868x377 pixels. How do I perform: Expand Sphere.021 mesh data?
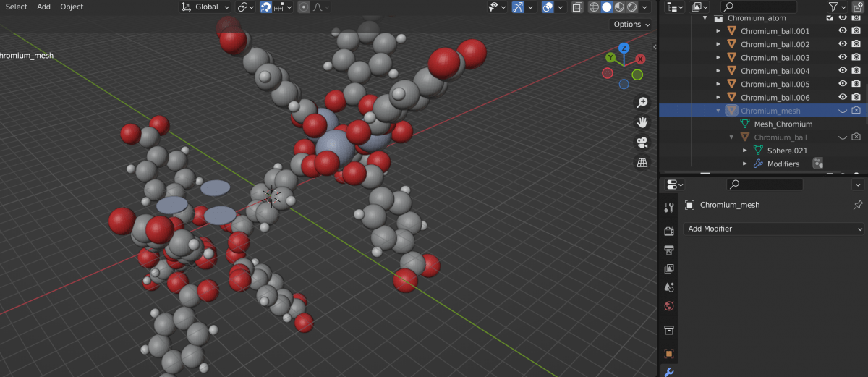pos(744,151)
